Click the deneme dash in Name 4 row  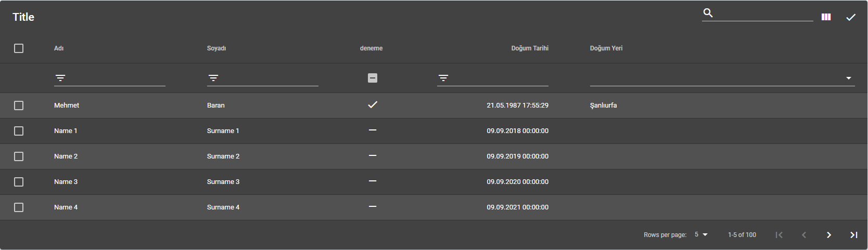click(x=373, y=206)
